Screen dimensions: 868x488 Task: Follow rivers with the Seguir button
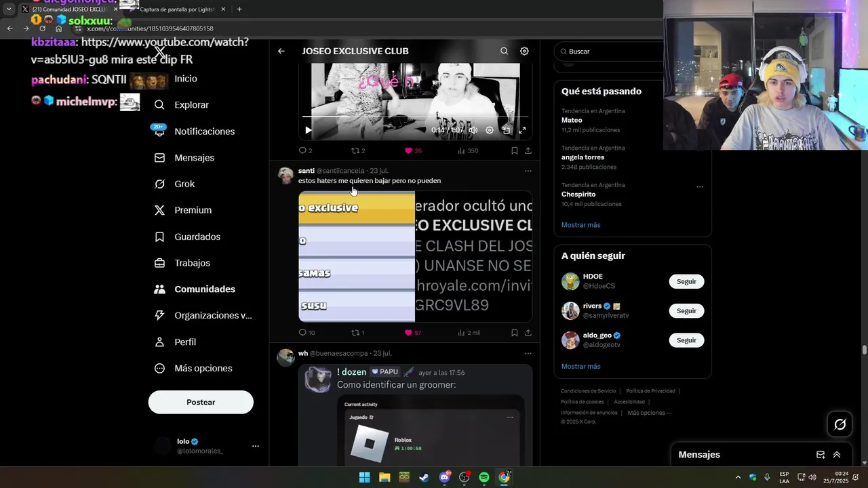pyautogui.click(x=686, y=310)
